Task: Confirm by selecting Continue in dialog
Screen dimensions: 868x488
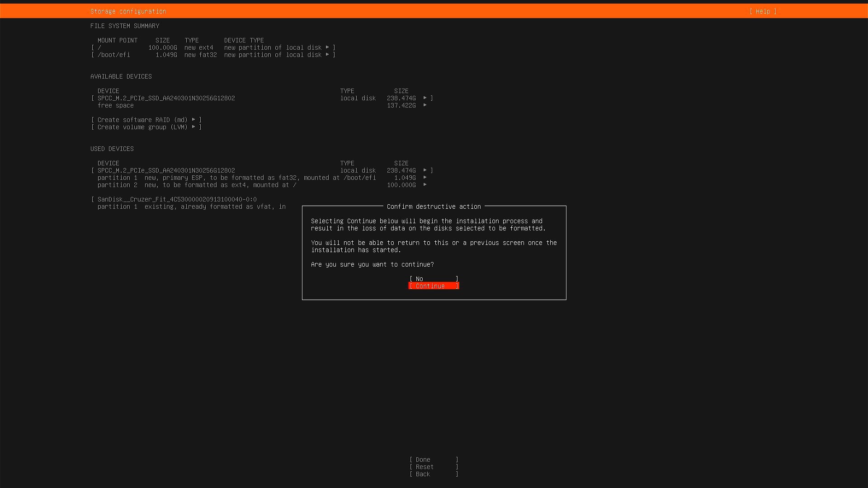Action: 434,286
